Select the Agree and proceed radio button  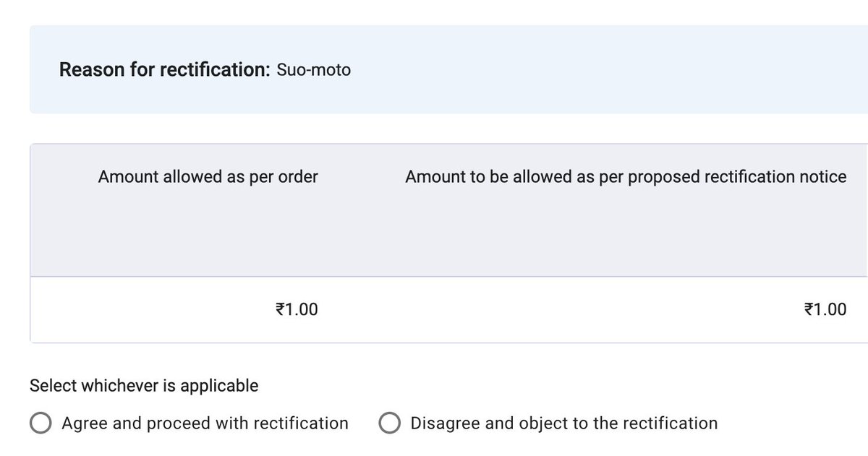pyautogui.click(x=41, y=423)
